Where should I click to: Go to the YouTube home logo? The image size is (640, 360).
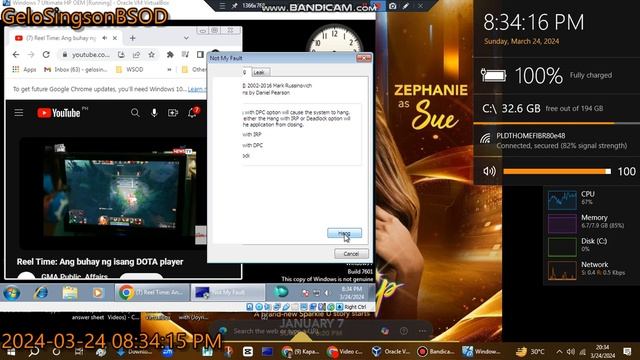(x=59, y=113)
